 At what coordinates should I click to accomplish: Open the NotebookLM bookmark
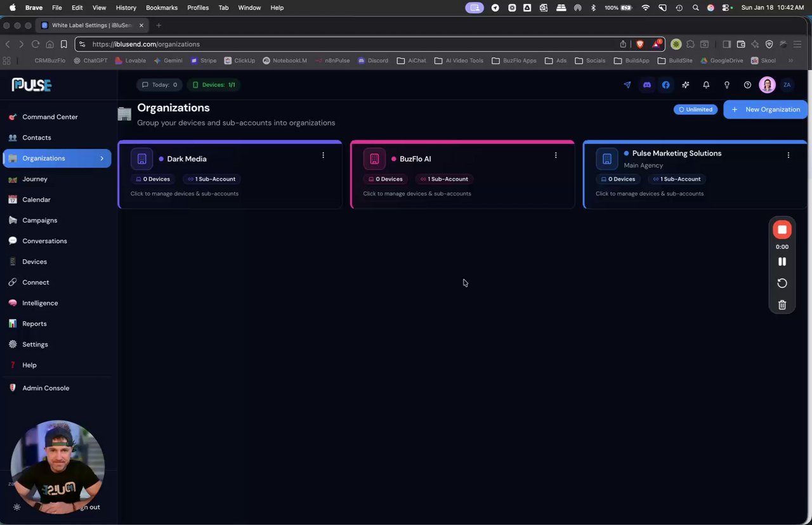point(285,61)
